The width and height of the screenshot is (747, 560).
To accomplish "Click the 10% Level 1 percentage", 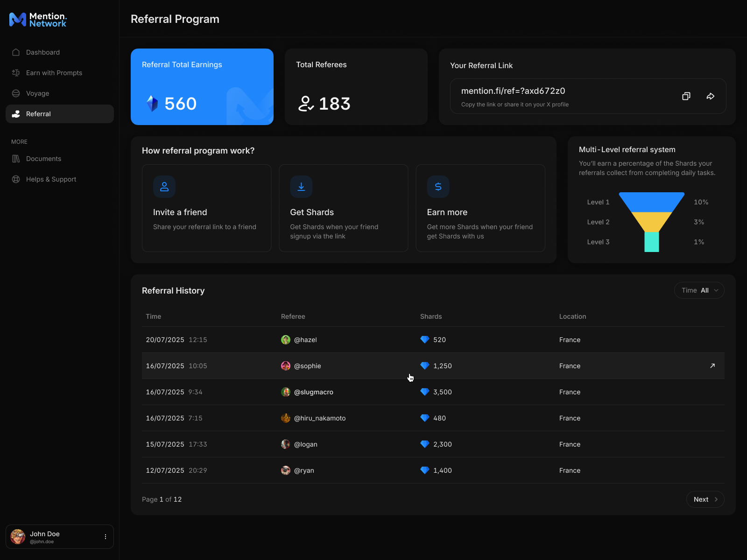I will pyautogui.click(x=701, y=202).
